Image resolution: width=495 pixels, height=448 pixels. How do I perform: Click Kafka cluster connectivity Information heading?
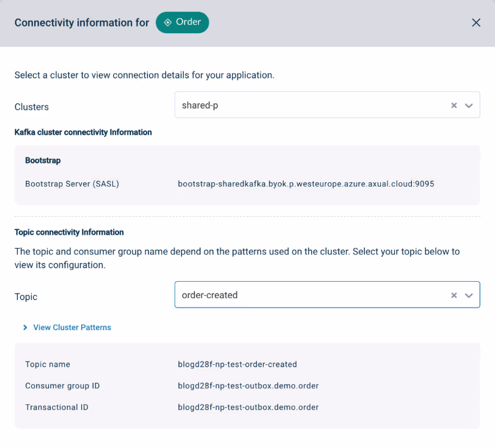[83, 132]
